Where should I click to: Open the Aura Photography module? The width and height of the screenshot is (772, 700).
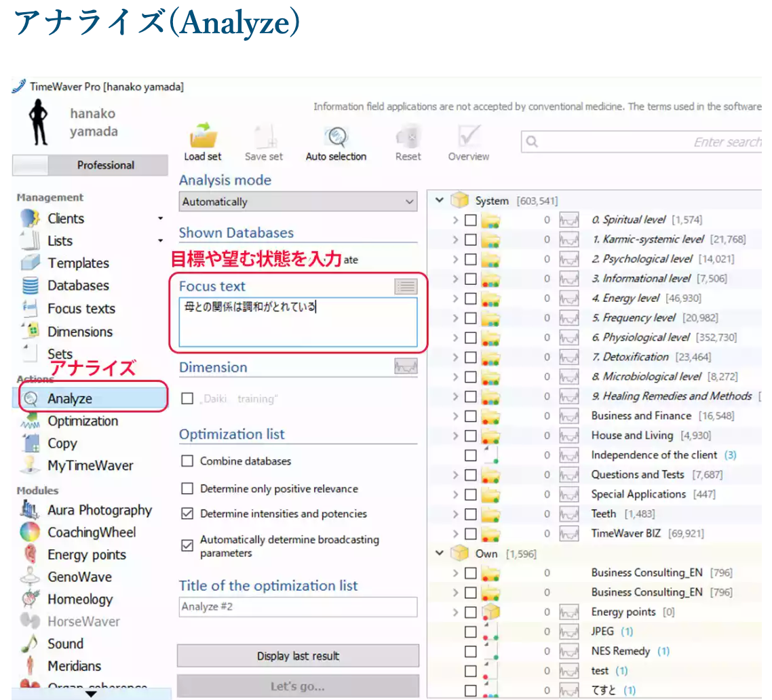click(x=99, y=510)
